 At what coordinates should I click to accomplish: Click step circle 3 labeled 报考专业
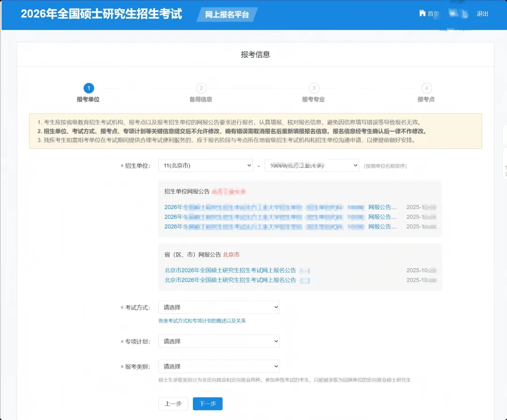tap(314, 88)
